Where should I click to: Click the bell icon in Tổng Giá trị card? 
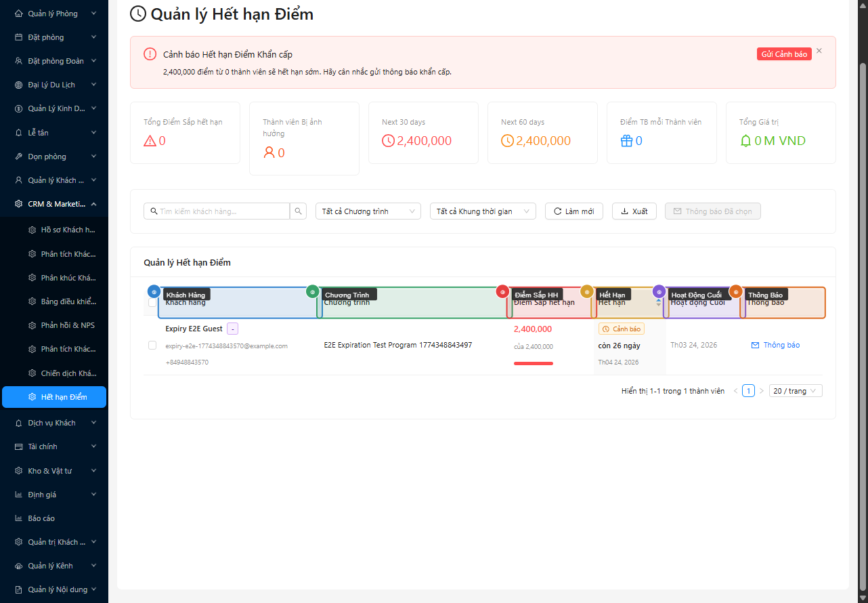745,141
